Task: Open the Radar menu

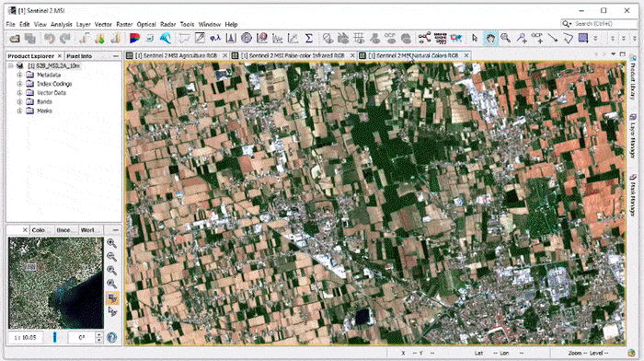Action: (167, 24)
